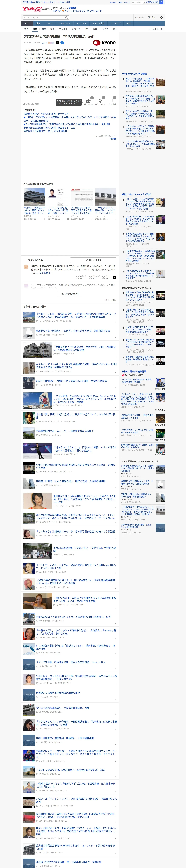Share first comment on X

click(x=115, y=278)
